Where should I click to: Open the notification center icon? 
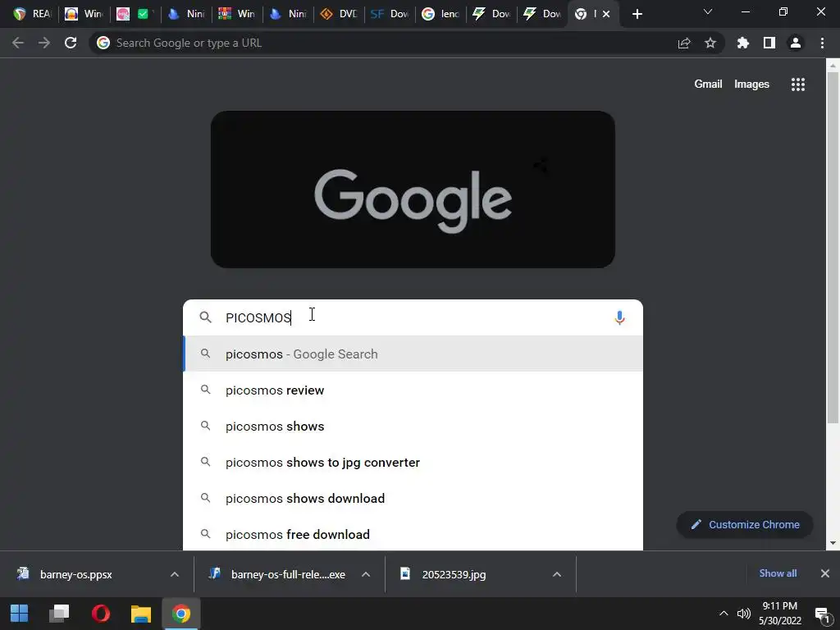pos(822,614)
